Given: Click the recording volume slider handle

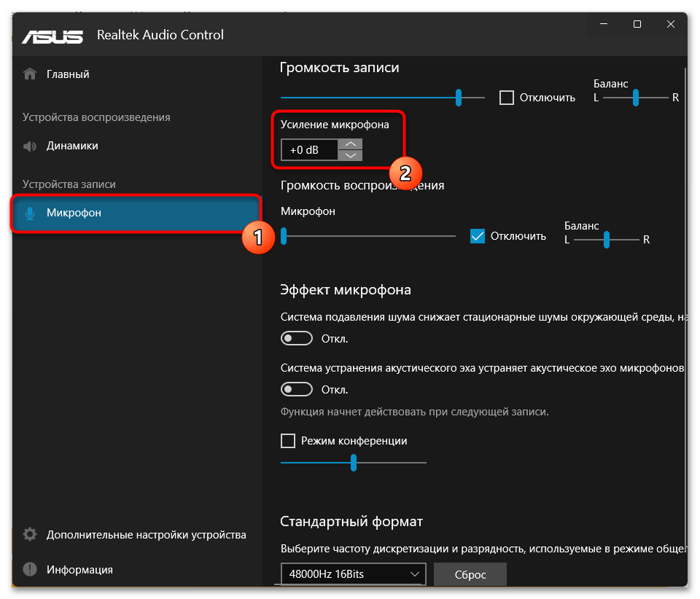Looking at the screenshot, I should (459, 98).
